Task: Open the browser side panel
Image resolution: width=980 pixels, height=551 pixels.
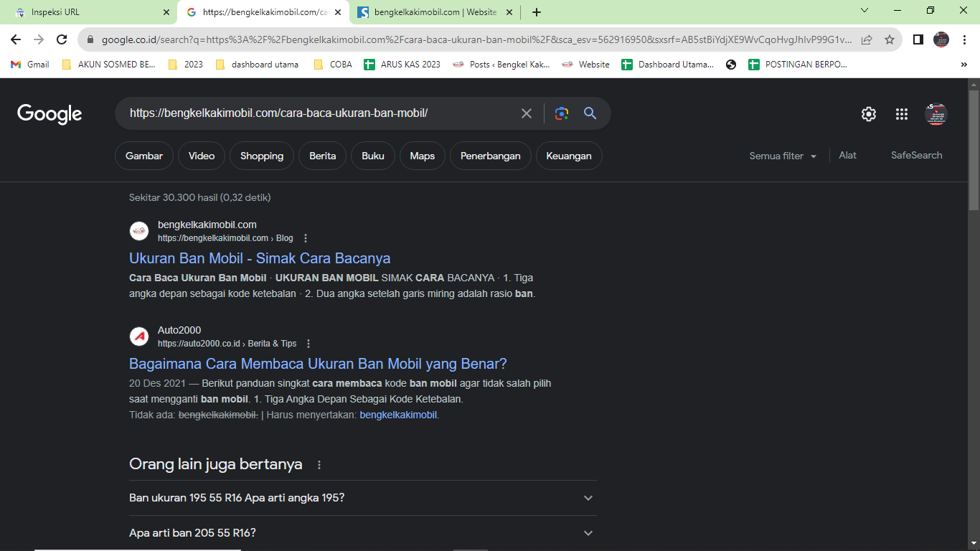Action: (x=918, y=39)
